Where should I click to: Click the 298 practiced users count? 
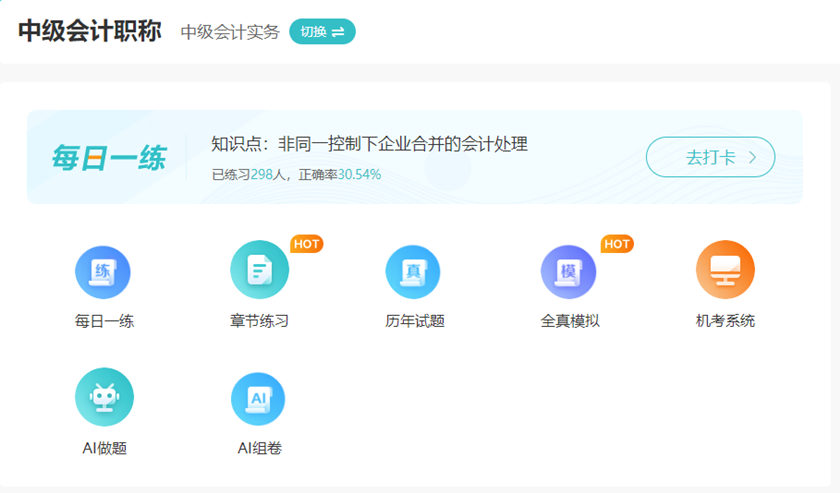click(262, 174)
